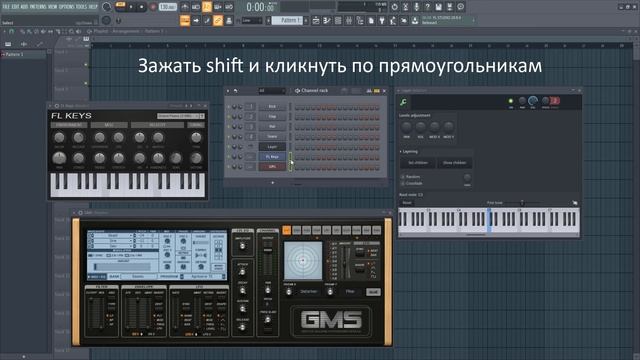Toggle the metronome icon
The image size is (640, 360).
click(x=185, y=7)
